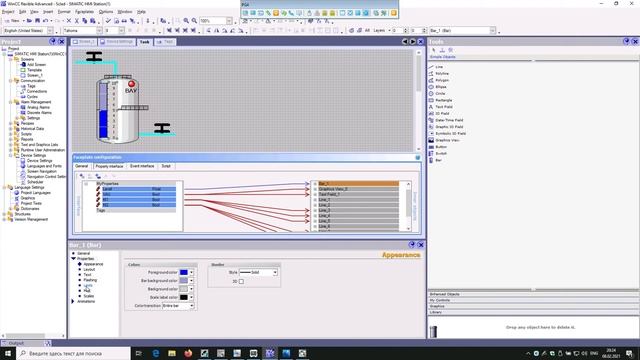This screenshot has height=360, width=640.
Task: Click the Save project toolbar icon
Action: [x=38, y=20]
